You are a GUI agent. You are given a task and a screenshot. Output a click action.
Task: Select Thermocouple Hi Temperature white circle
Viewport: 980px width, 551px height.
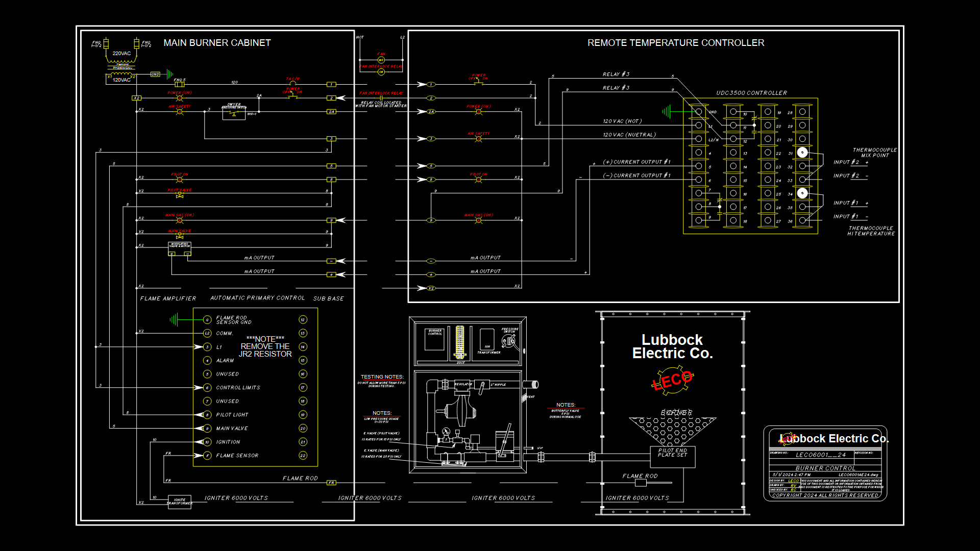pyautogui.click(x=802, y=193)
